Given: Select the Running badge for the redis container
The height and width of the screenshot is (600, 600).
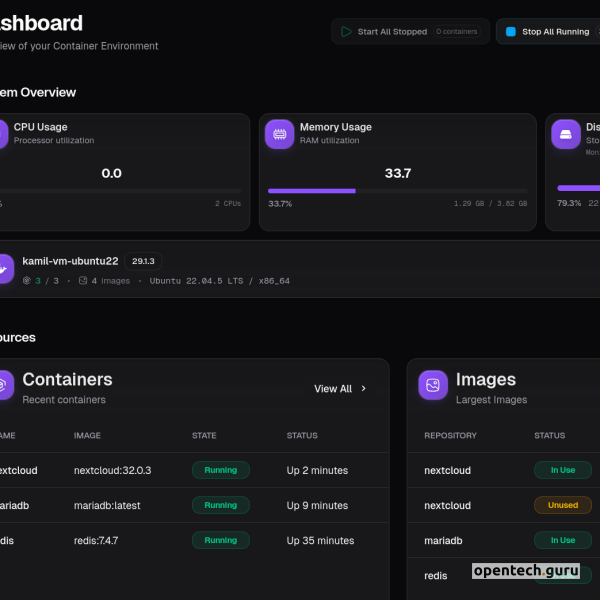Looking at the screenshot, I should (x=220, y=540).
